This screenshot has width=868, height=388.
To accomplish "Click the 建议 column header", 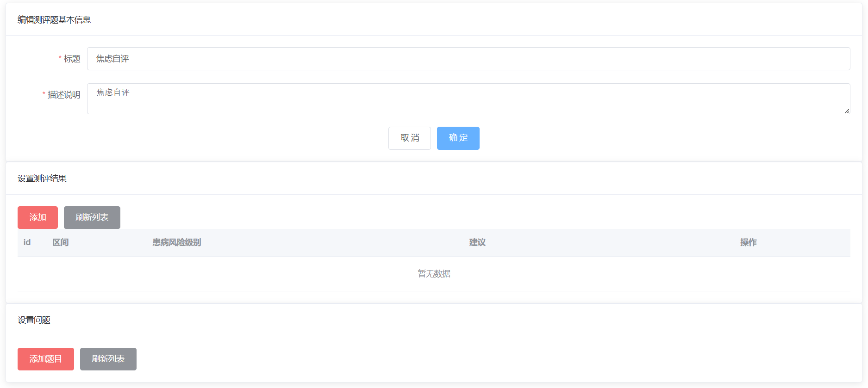I will [477, 242].
